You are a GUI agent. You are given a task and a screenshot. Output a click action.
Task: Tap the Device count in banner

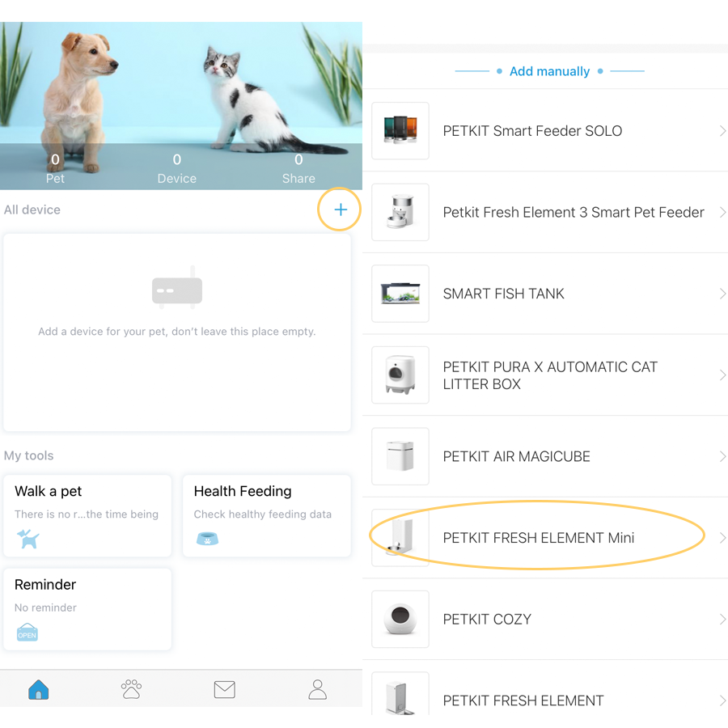(x=177, y=168)
